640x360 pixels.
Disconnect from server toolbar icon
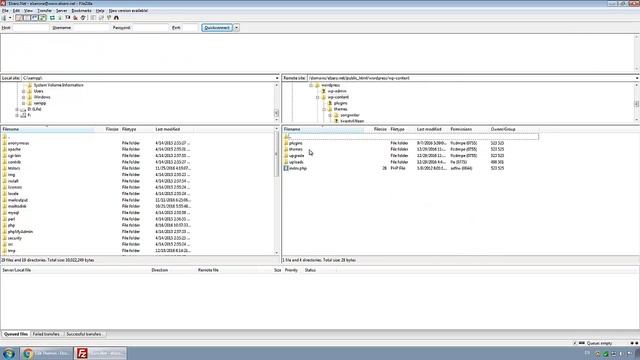point(76,18)
